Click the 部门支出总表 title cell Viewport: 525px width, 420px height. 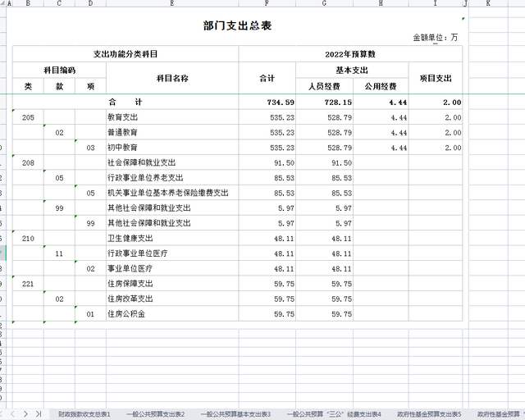point(237,25)
